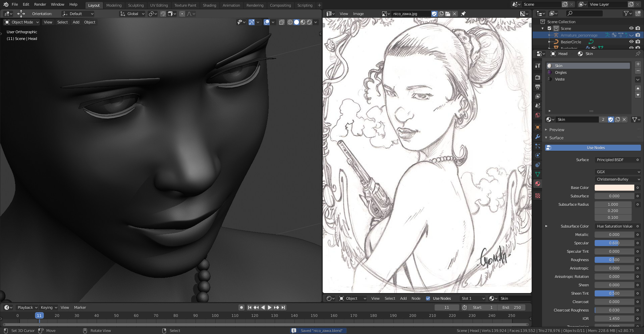
Task: Select wireframe viewport shading
Action: coord(290,22)
